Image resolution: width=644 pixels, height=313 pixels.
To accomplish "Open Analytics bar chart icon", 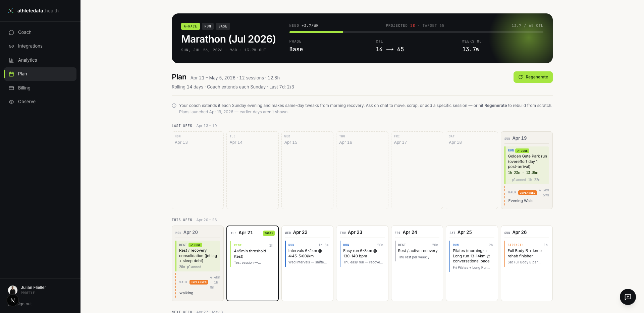I will (11, 60).
